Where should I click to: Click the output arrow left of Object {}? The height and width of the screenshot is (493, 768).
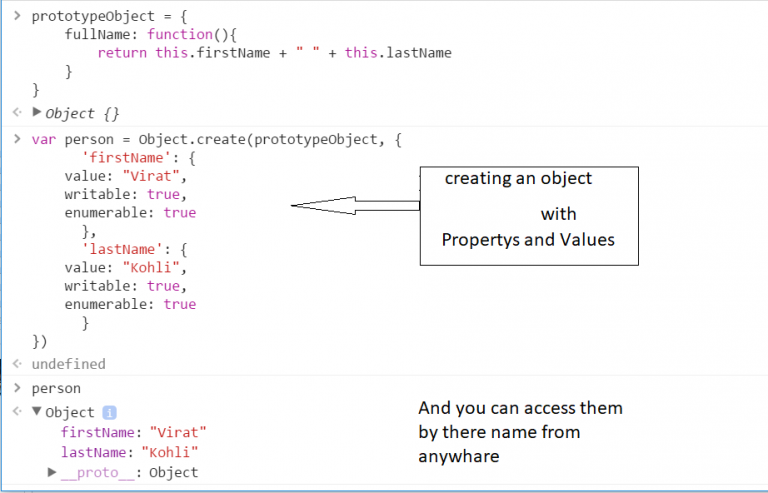pos(17,113)
